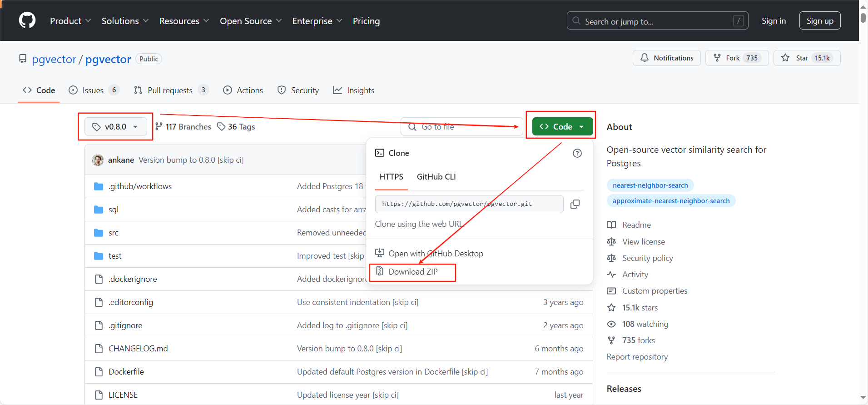Click the Fork icon in header
The width and height of the screenshot is (868, 405).
click(717, 58)
